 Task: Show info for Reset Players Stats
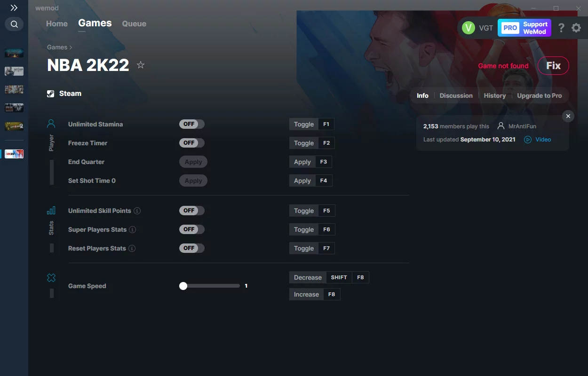132,248
